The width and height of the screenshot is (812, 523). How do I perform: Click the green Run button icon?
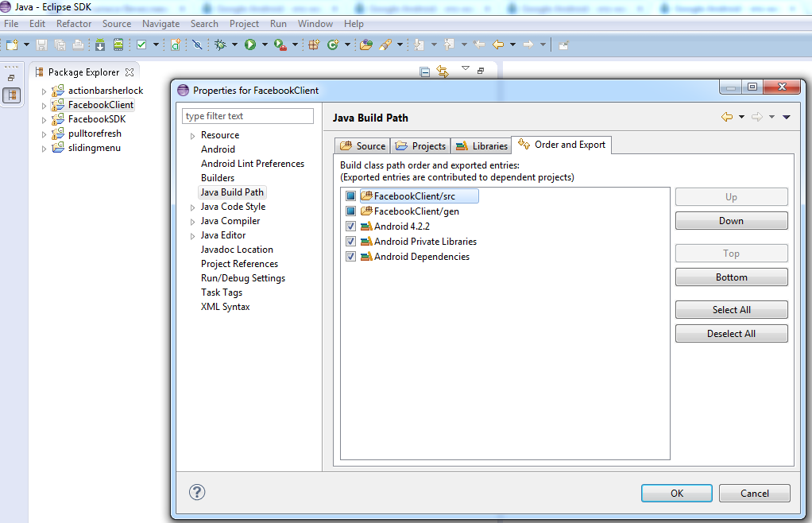point(250,45)
